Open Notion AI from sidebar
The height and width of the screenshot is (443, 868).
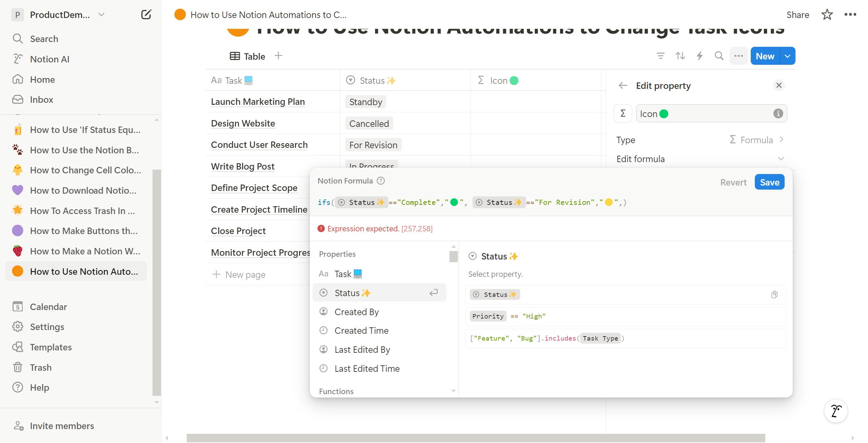point(49,59)
